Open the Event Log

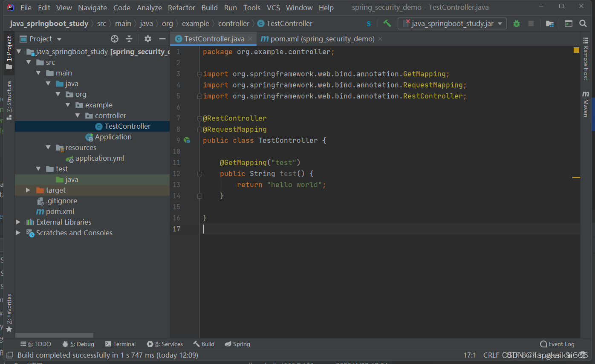tap(557, 344)
